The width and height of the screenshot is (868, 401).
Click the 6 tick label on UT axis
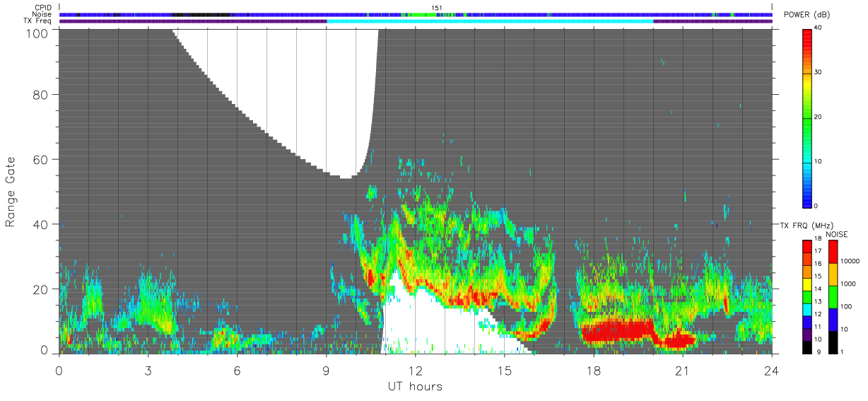(x=237, y=371)
